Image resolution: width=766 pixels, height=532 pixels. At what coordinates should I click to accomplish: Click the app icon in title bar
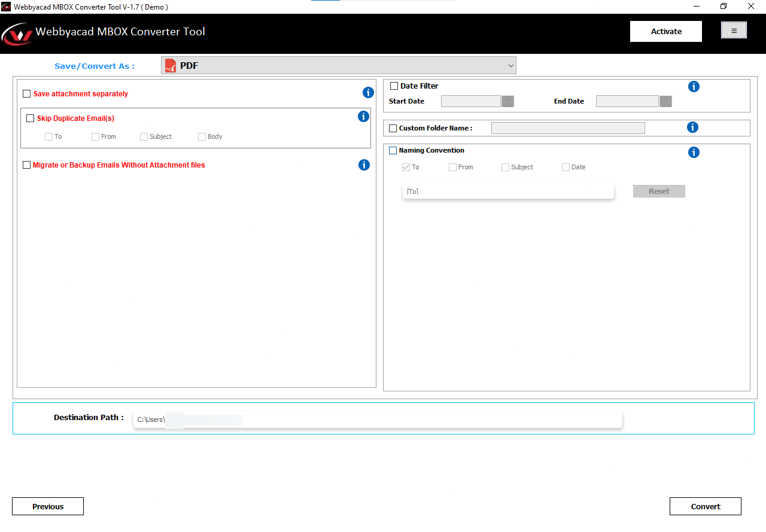(6, 7)
